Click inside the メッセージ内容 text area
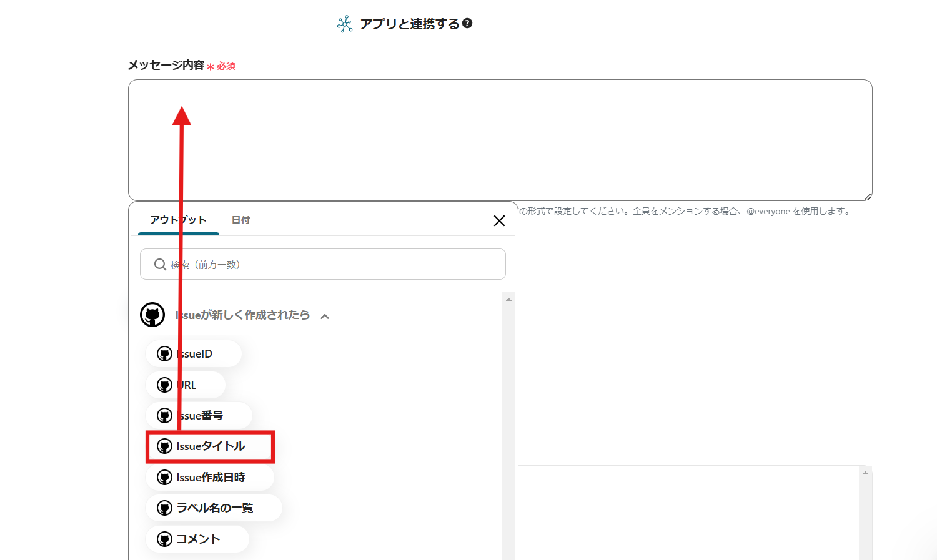The height and width of the screenshot is (560, 937). [x=500, y=140]
